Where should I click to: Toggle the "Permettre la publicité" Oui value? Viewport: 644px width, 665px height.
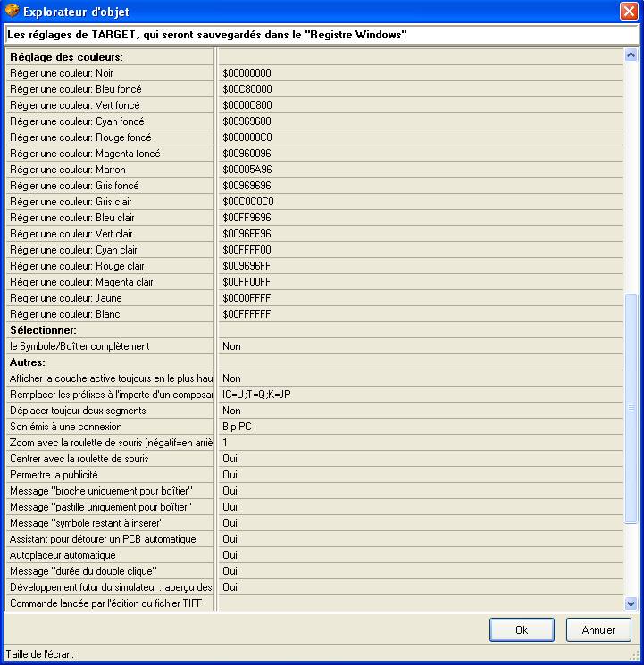(420, 475)
